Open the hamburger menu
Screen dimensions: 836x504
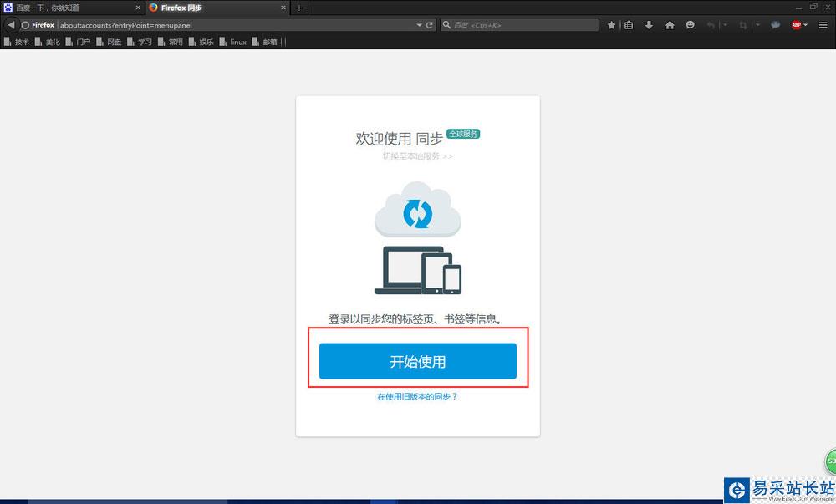pos(823,25)
